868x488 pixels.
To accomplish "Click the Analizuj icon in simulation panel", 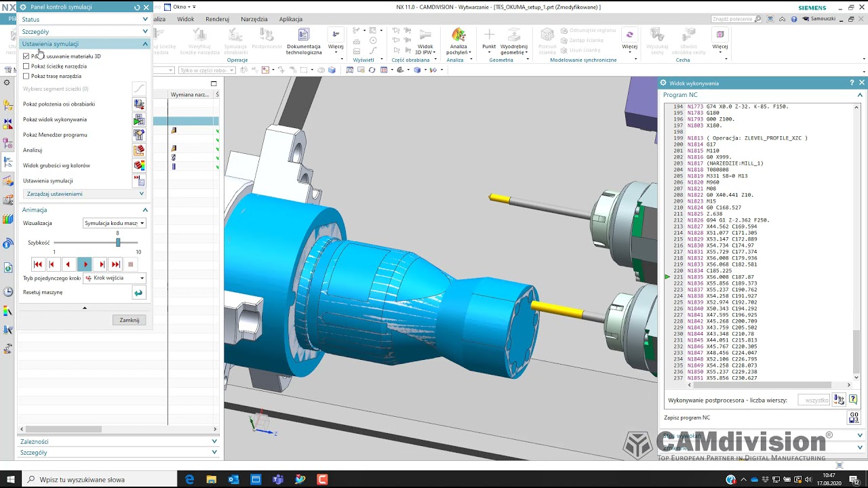I will click(139, 150).
